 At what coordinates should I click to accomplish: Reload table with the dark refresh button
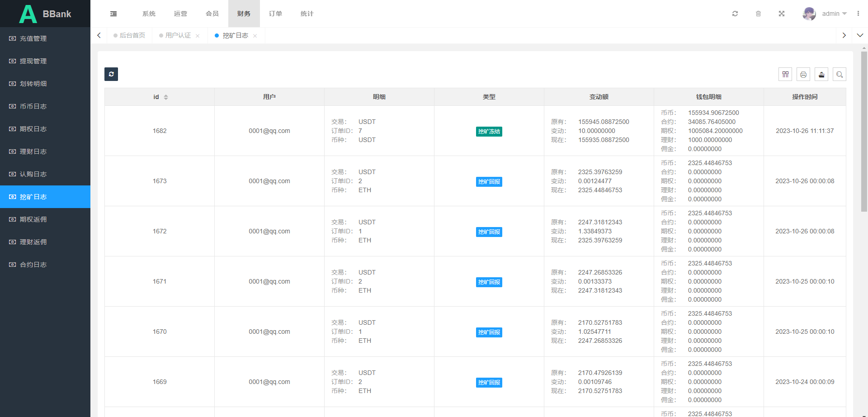111,74
